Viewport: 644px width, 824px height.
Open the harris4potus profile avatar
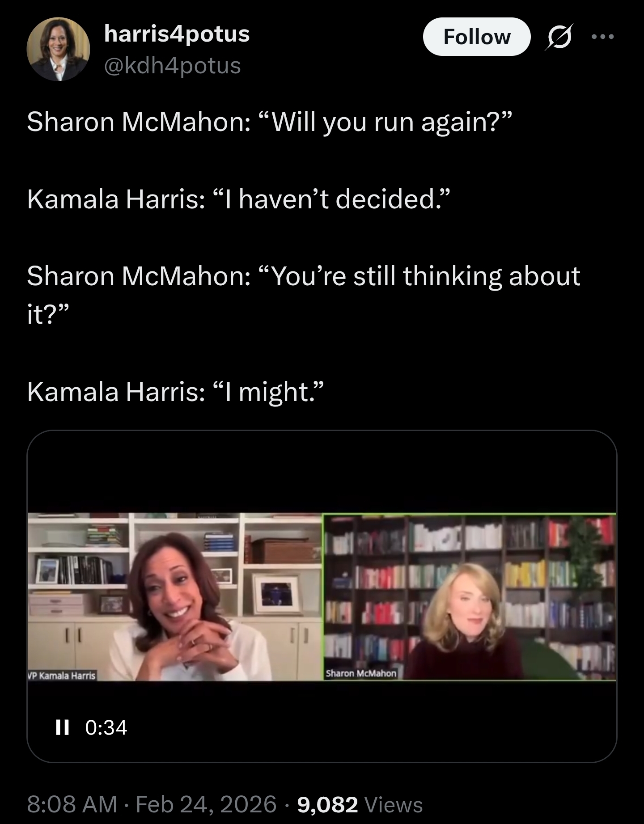pos(58,49)
